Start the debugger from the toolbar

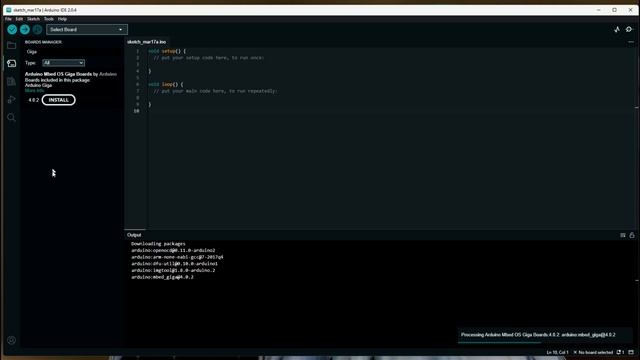click(38, 29)
